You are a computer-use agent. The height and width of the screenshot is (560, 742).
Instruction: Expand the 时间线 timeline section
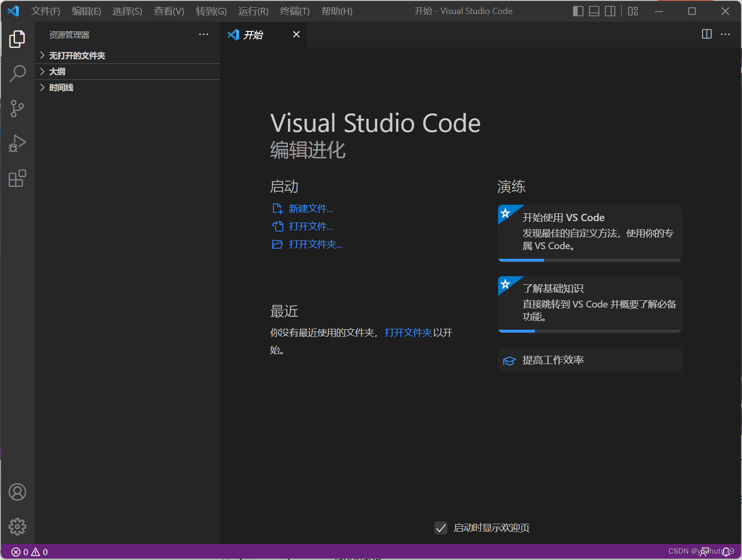(61, 87)
